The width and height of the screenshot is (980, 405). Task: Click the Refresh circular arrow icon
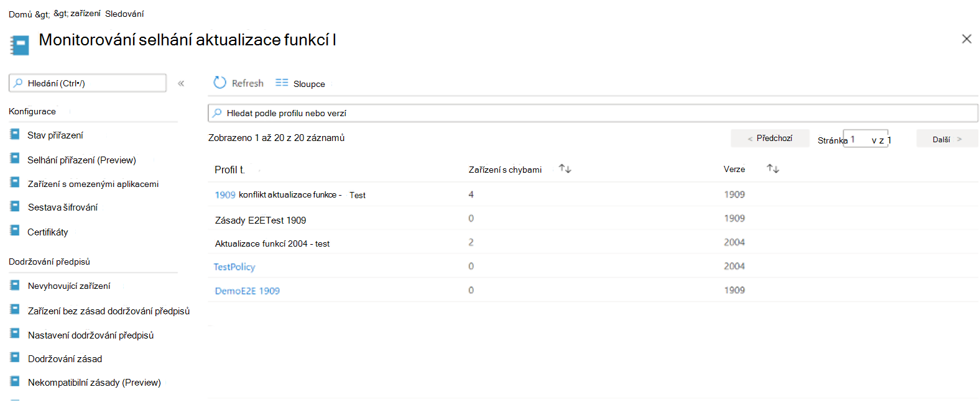click(x=220, y=83)
